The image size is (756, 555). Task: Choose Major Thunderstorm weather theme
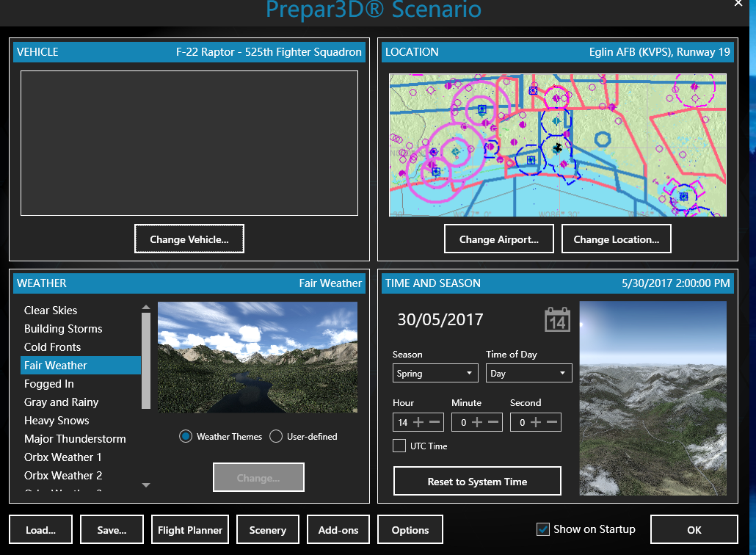click(x=75, y=439)
